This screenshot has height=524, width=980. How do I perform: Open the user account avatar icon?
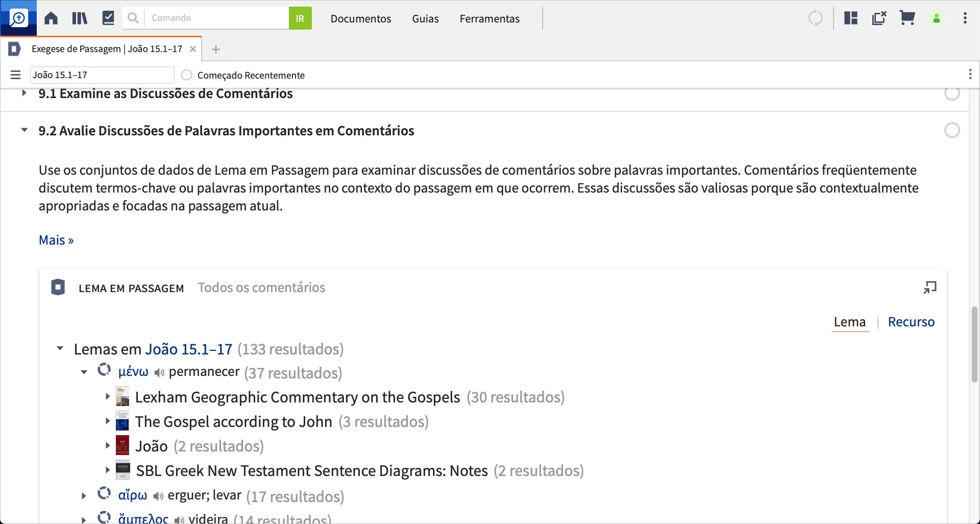(x=937, y=18)
